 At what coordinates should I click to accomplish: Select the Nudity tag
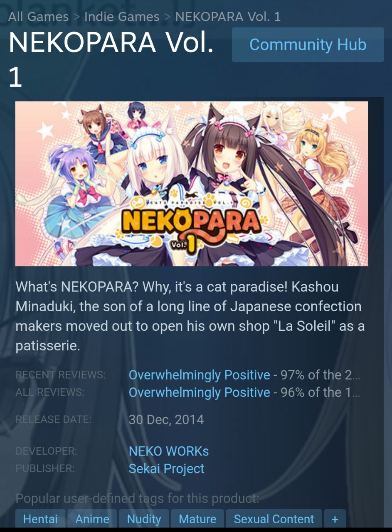pos(144,519)
